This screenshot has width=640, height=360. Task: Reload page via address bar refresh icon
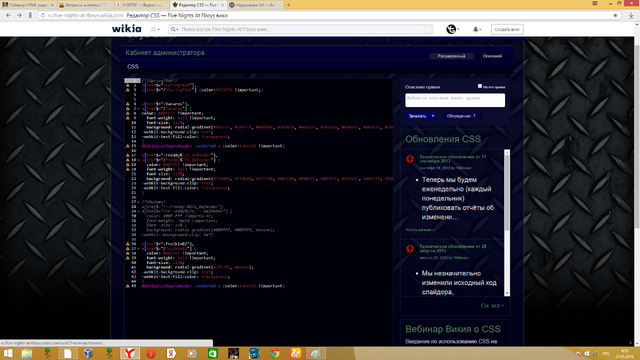tap(42, 16)
